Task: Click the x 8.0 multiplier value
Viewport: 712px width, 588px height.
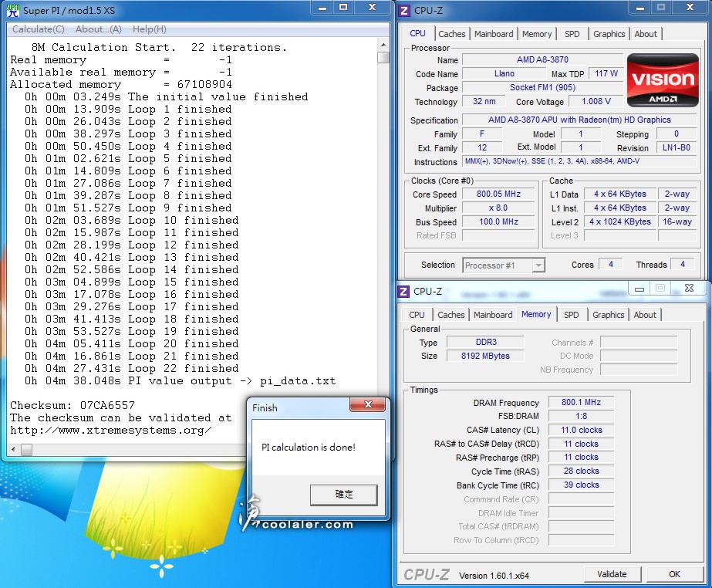Action: 498,208
